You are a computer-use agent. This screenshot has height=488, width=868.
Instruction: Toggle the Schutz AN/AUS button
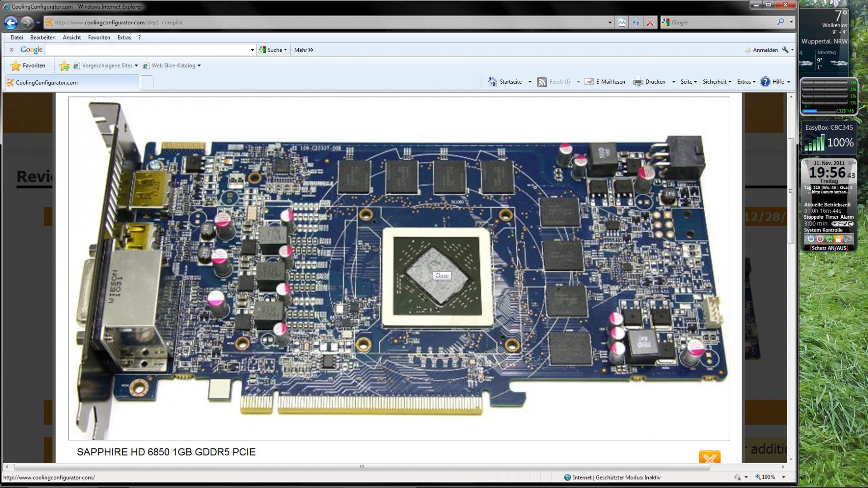pyautogui.click(x=829, y=248)
